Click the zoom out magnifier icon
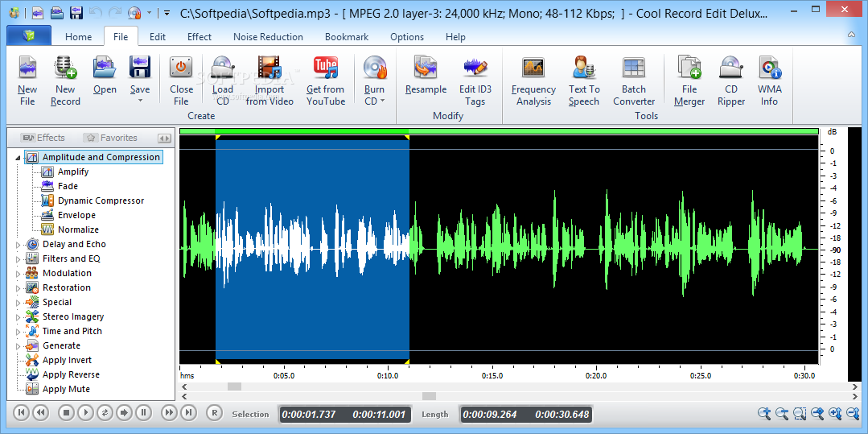The width and height of the screenshot is (868, 434). point(782,413)
